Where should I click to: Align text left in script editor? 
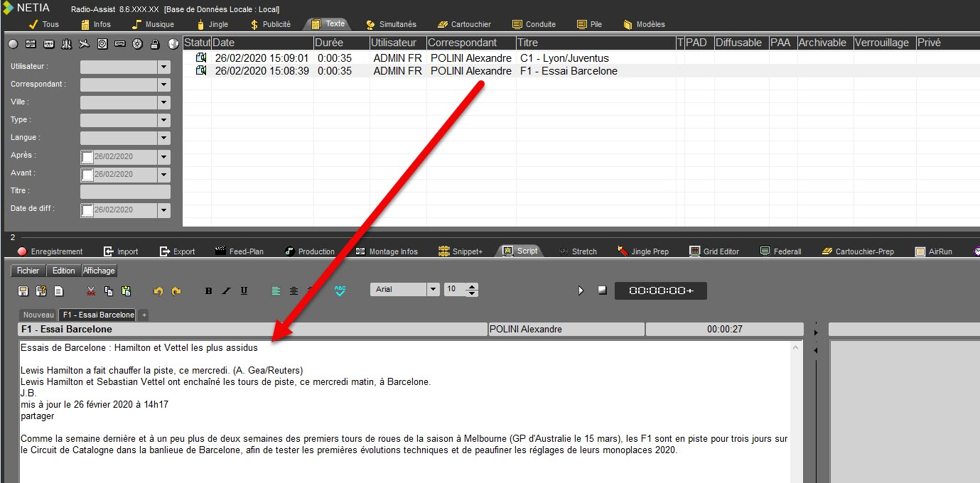pyautogui.click(x=276, y=291)
